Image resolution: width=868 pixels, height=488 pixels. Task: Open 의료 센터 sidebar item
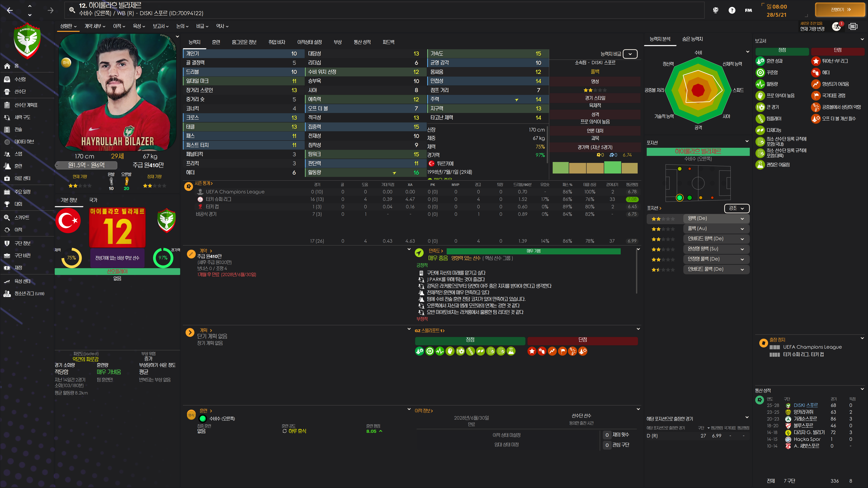(x=22, y=178)
